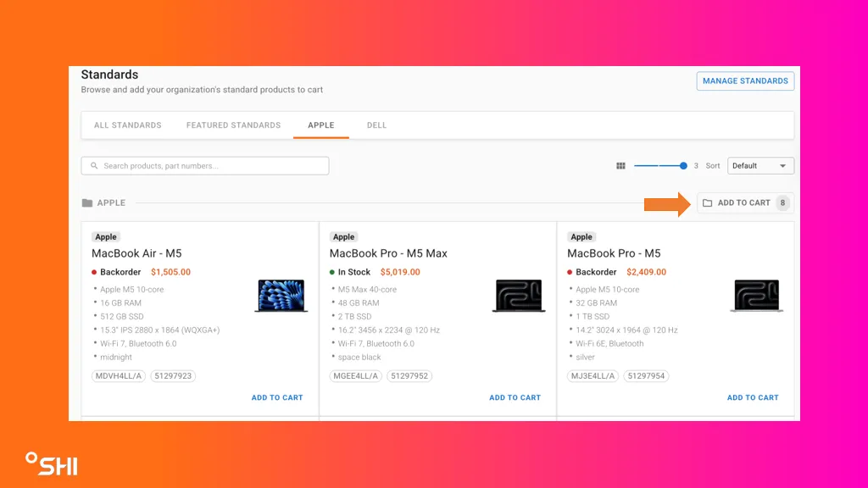Click the 51297923 part number chip

point(173,375)
